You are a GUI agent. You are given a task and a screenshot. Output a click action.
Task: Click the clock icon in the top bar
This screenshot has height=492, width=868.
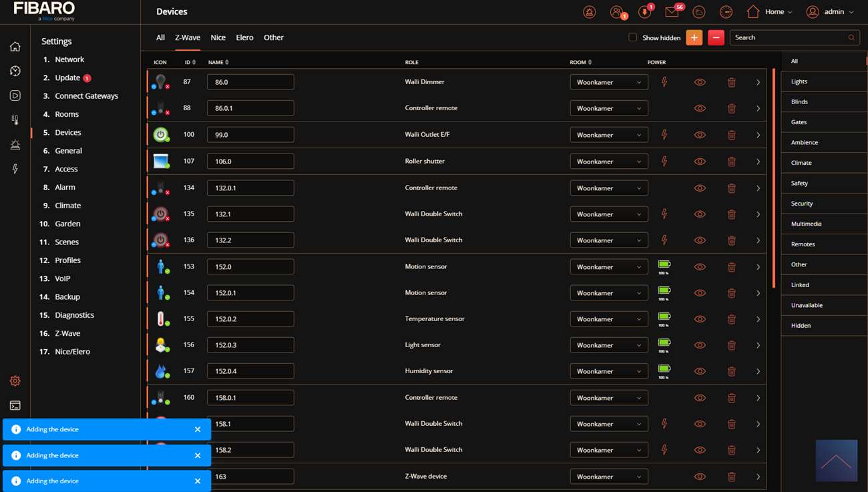point(726,12)
